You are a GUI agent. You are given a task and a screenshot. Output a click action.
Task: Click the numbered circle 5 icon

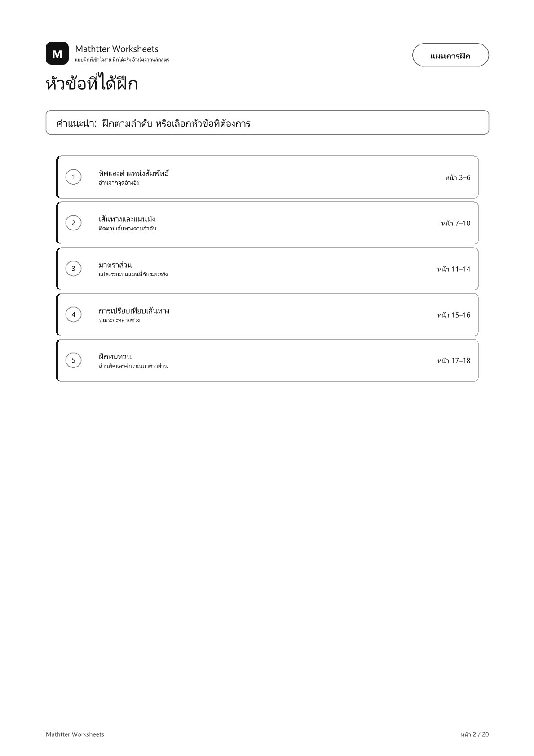pyautogui.click(x=74, y=360)
